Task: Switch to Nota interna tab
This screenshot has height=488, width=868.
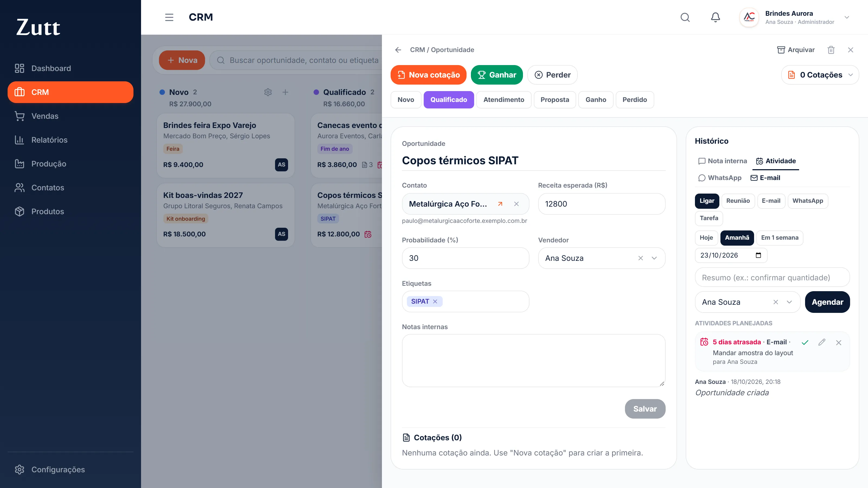Action: (x=722, y=161)
